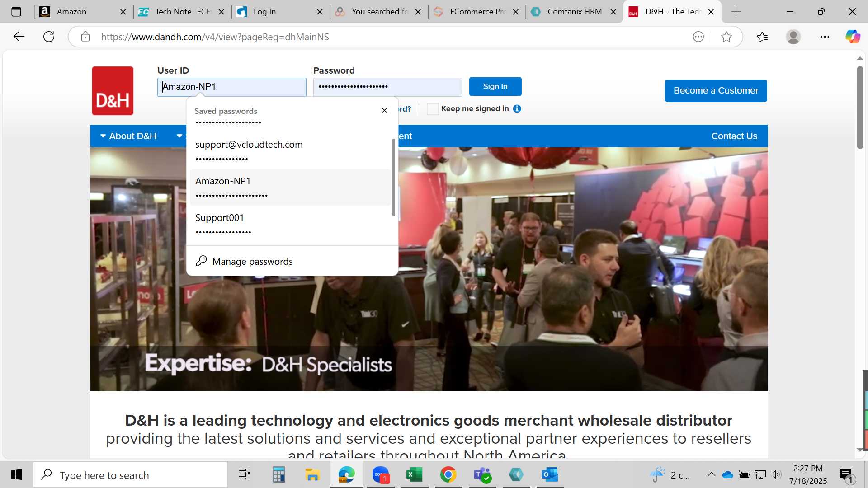
Task: Select saved login Support001
Action: pos(290,224)
